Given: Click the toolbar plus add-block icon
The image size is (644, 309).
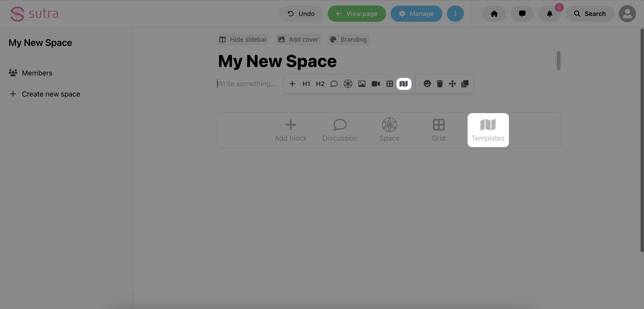Looking at the screenshot, I should tap(292, 84).
